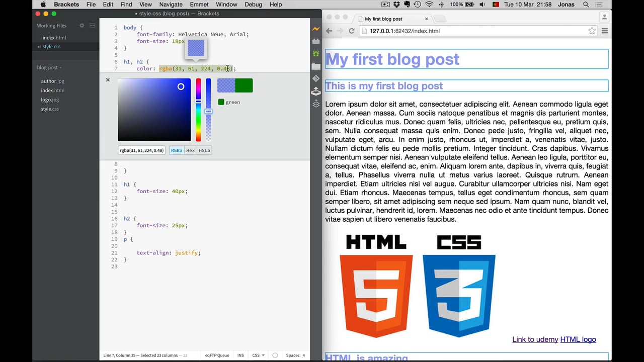Image resolution: width=644 pixels, height=362 pixels.
Task: Select index.html in Working Files
Action: (x=54, y=38)
